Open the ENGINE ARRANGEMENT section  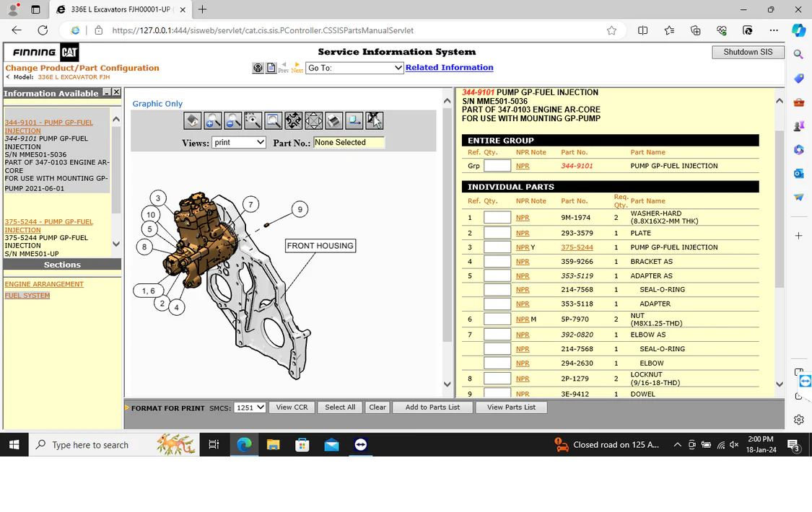44,284
